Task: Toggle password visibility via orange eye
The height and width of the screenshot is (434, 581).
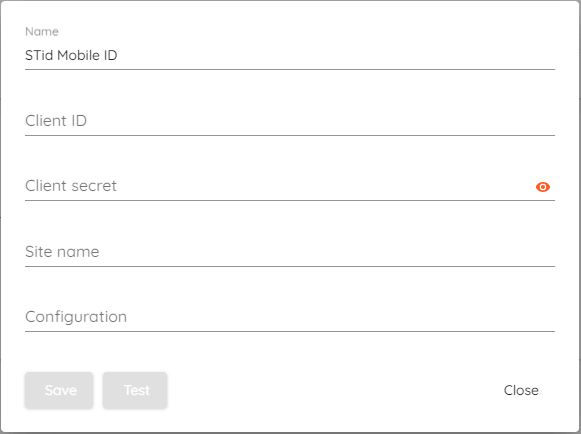Action: 542,187
